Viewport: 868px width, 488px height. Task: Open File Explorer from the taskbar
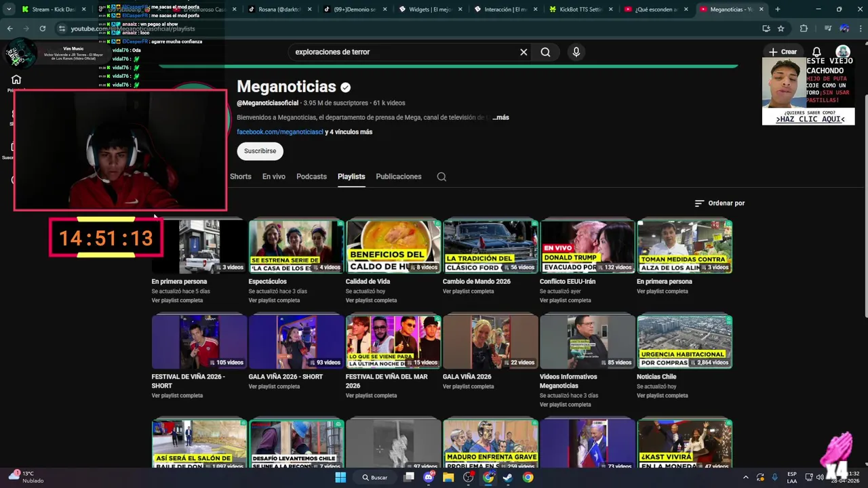tap(448, 477)
